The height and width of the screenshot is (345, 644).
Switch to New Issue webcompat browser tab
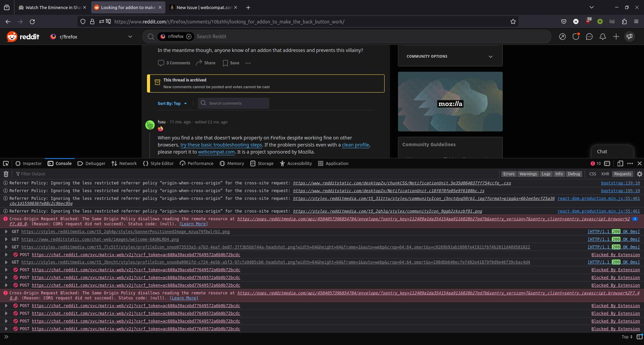pos(203,7)
